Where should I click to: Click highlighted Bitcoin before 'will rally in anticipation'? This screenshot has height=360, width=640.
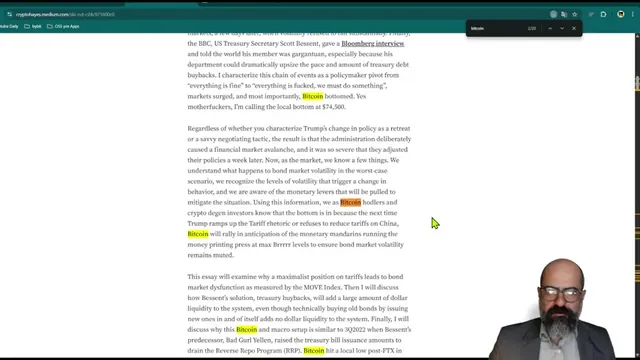pos(198,234)
